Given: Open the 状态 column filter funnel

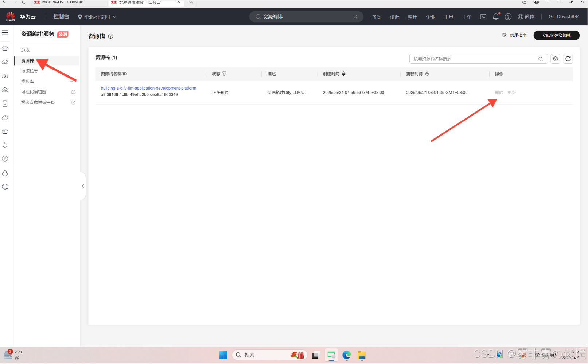Looking at the screenshot, I should 225,74.
